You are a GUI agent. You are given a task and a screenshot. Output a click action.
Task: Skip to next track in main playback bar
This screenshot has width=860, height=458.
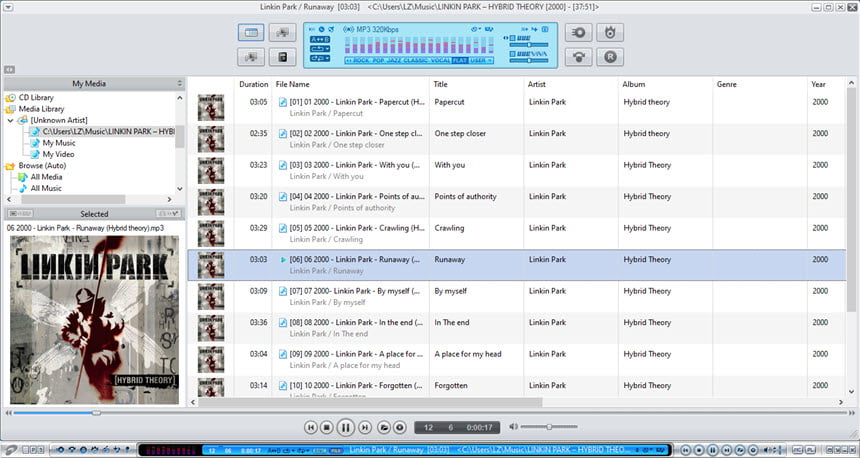(364, 427)
